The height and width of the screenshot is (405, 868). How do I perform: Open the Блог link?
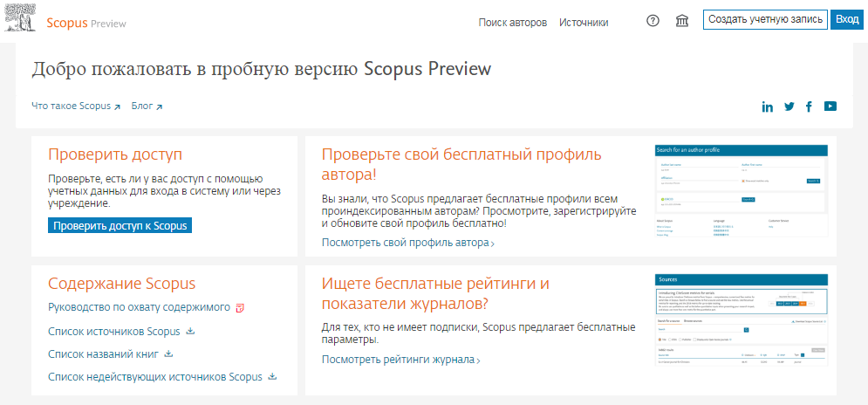click(142, 106)
